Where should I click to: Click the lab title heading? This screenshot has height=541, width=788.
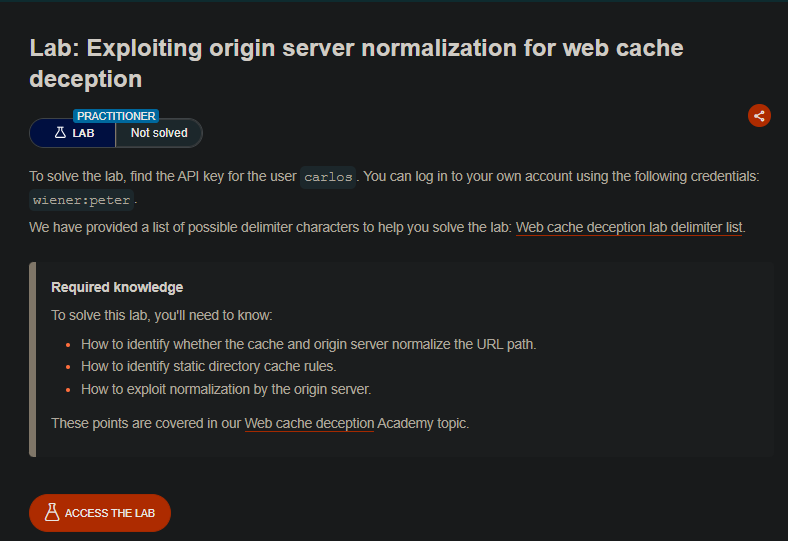(x=356, y=63)
